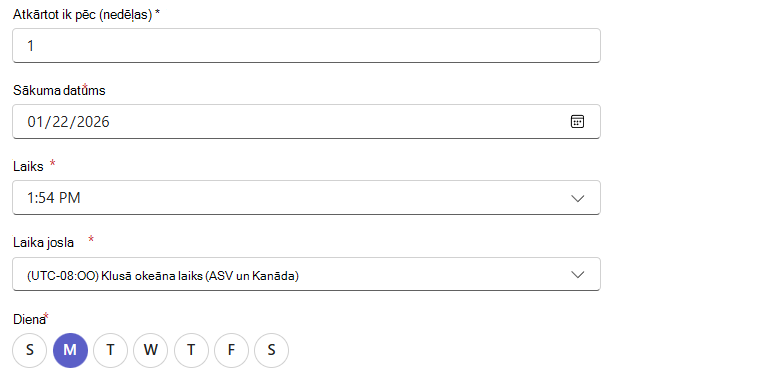Open the calendar picker icon
The height and width of the screenshot is (373, 782).
(x=577, y=122)
